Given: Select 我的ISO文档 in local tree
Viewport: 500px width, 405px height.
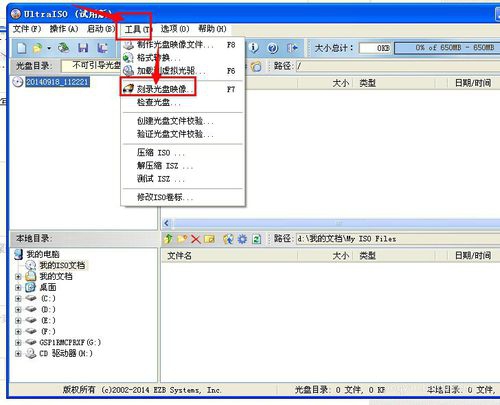Looking at the screenshot, I should pos(62,265).
